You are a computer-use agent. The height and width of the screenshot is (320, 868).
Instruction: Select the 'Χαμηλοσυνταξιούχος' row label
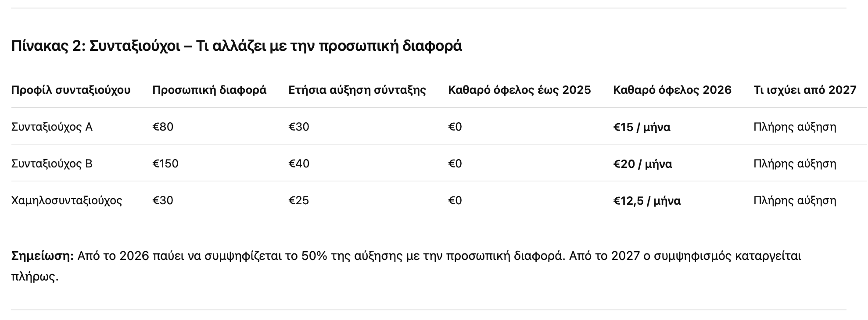click(67, 200)
